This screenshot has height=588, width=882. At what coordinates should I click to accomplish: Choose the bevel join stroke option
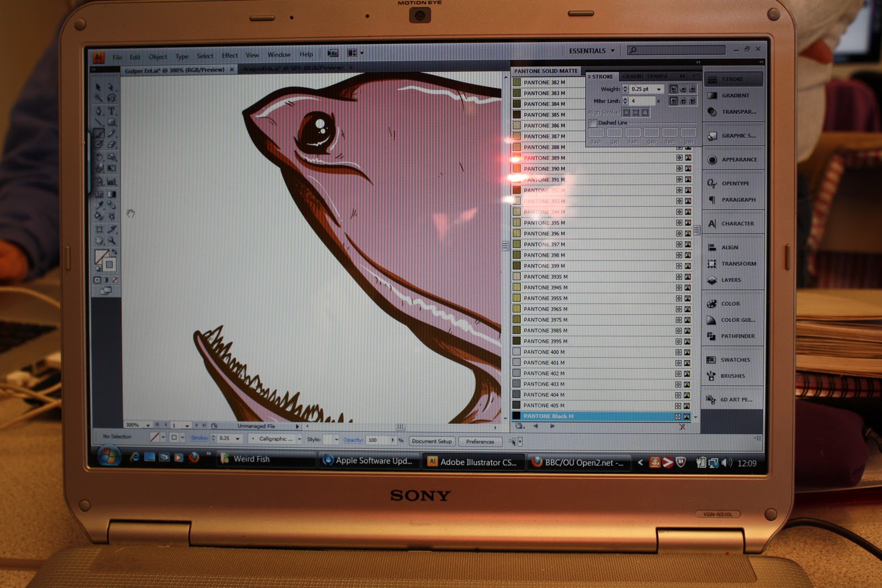pos(692,101)
